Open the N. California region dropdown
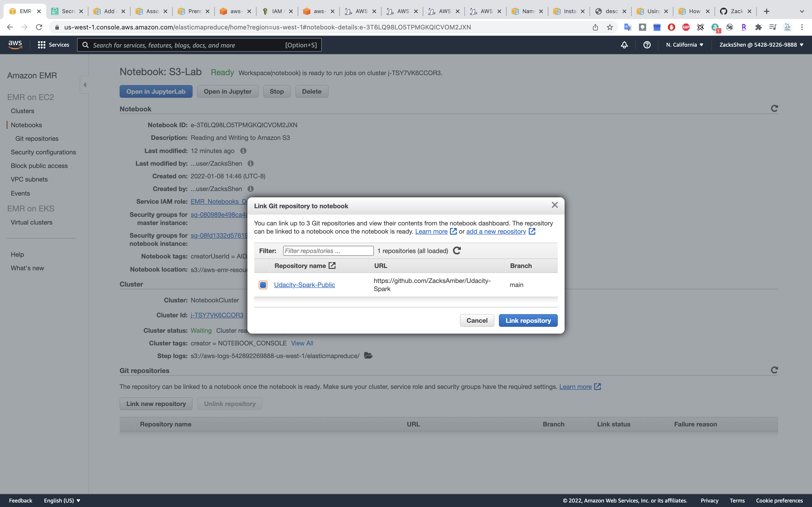The width and height of the screenshot is (812, 507). pos(684,45)
